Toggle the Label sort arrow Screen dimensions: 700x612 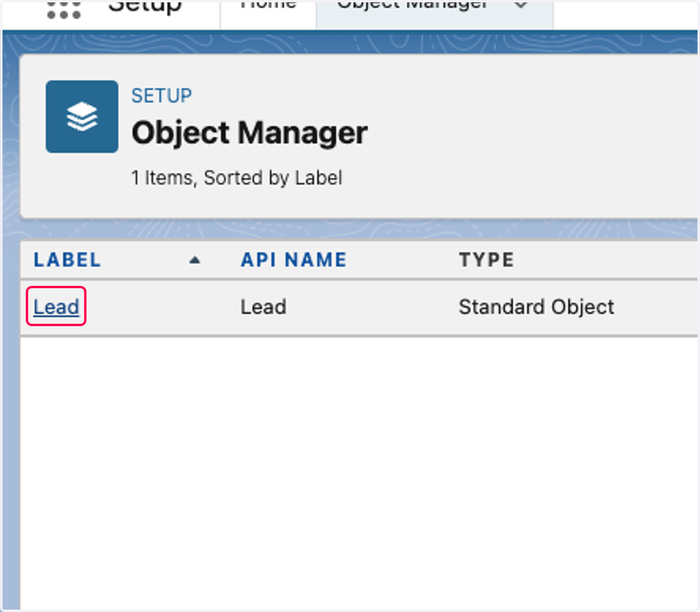pos(195,260)
